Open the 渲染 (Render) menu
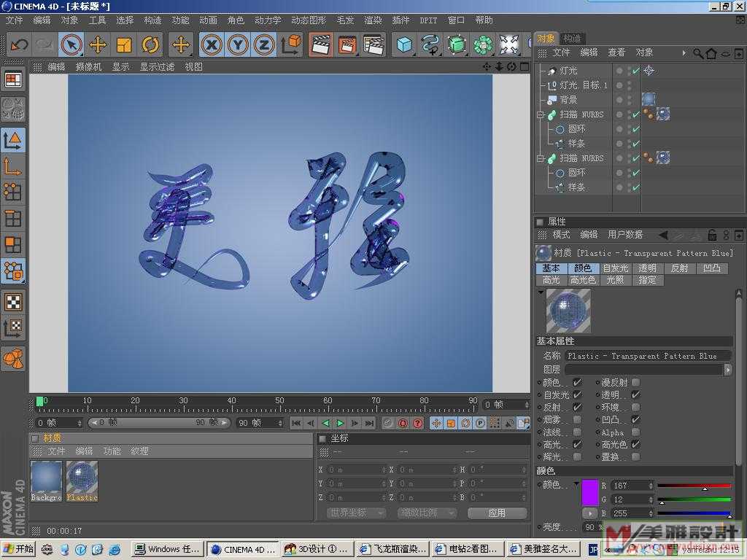This screenshot has height=560, width=747. (x=373, y=20)
